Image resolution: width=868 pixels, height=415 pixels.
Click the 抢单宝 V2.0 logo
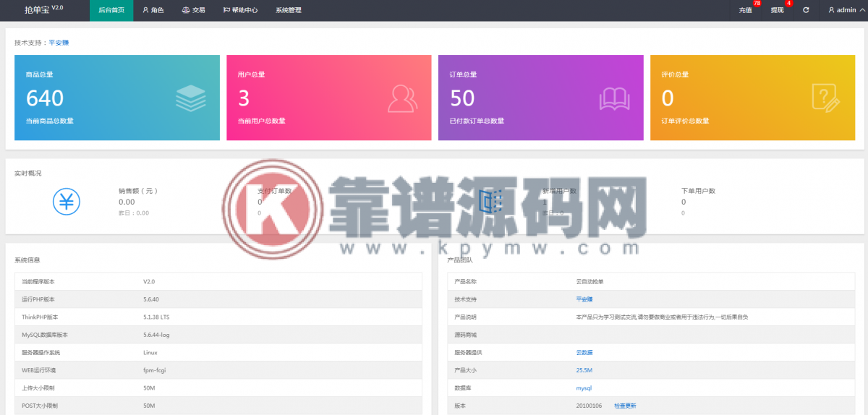[43, 9]
